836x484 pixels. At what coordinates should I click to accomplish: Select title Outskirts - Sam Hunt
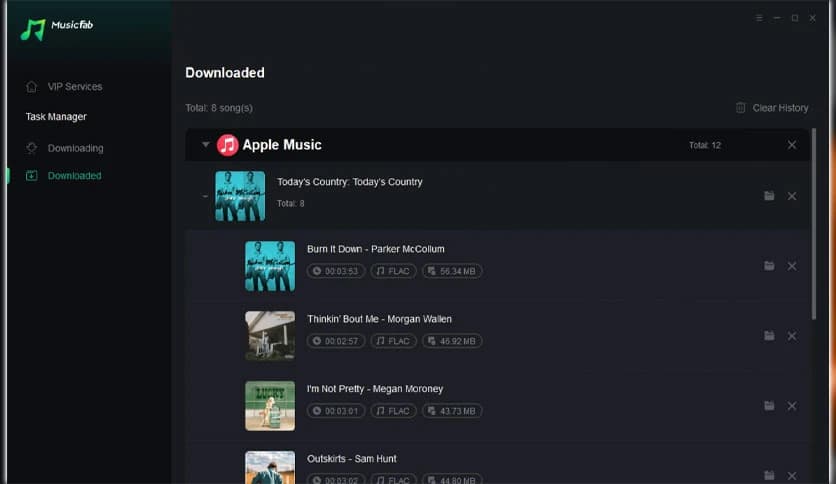(351, 458)
